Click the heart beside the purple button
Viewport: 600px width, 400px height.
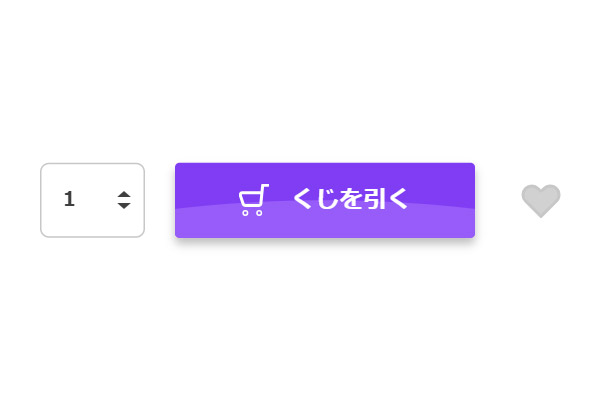click(x=541, y=200)
